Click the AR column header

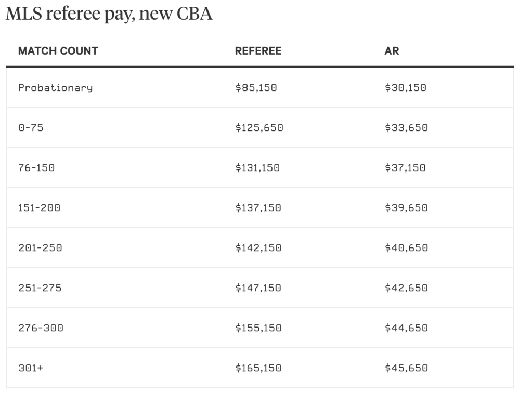click(392, 51)
